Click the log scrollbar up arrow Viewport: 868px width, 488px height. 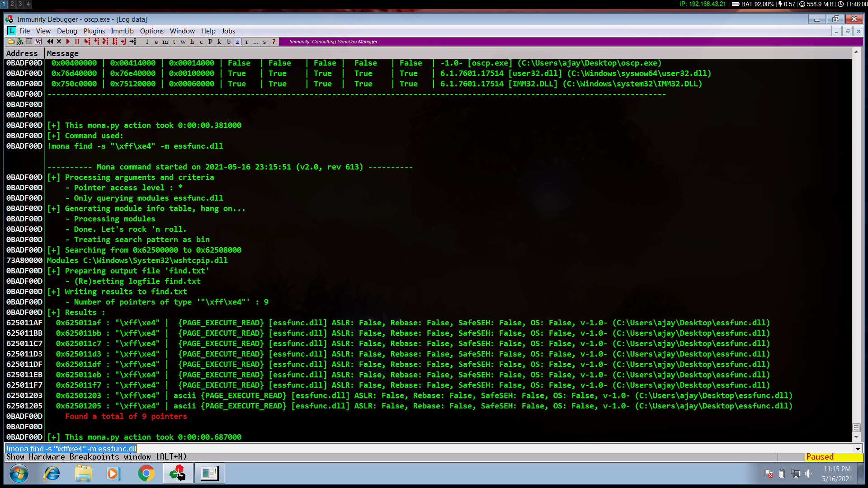[856, 52]
